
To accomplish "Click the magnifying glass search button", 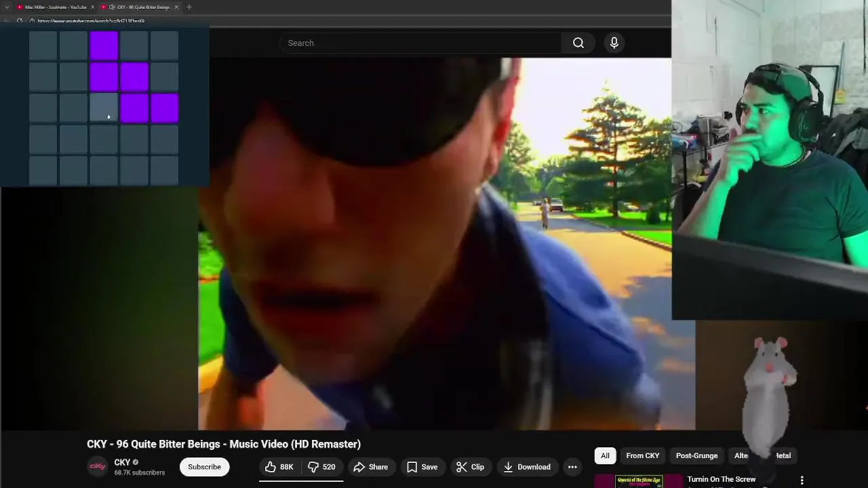I will point(578,43).
